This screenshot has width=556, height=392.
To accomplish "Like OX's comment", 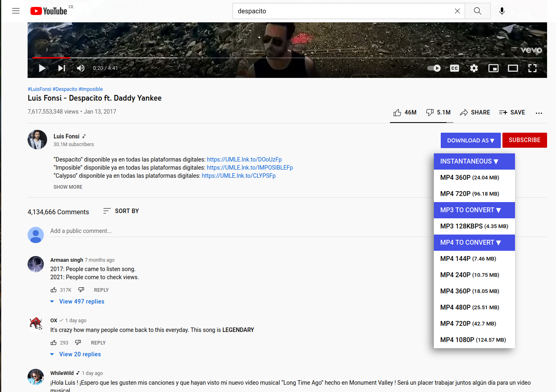I will [54, 343].
